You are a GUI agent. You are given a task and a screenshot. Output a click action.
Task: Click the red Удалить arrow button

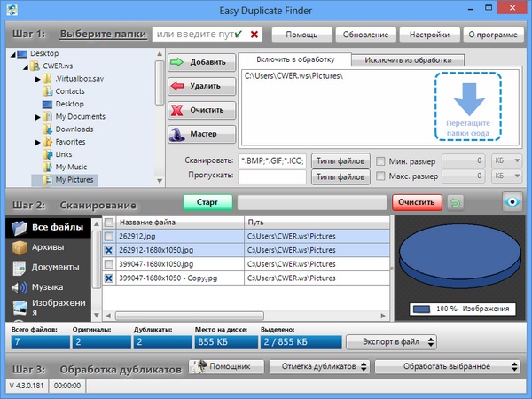(x=202, y=87)
